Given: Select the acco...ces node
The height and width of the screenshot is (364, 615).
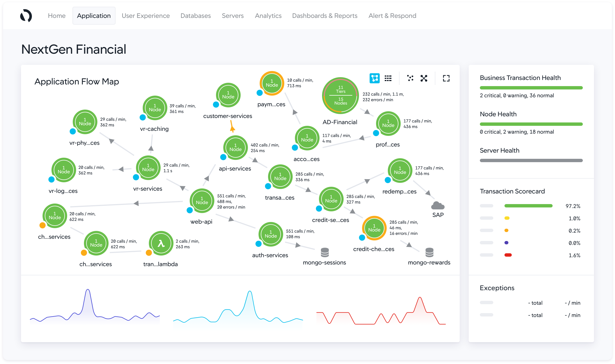Looking at the screenshot, I should pyautogui.click(x=307, y=138).
